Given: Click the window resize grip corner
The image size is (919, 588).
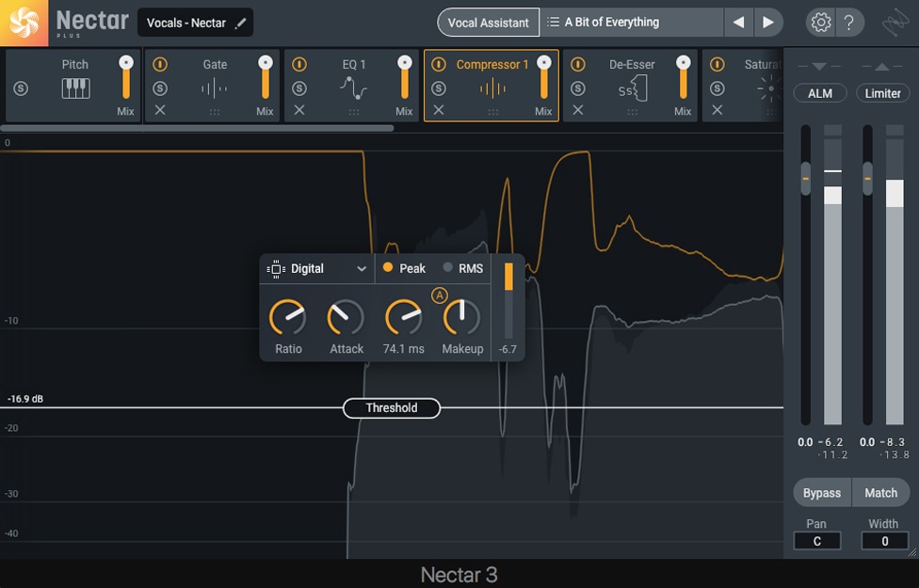Looking at the screenshot, I should click(912, 552).
